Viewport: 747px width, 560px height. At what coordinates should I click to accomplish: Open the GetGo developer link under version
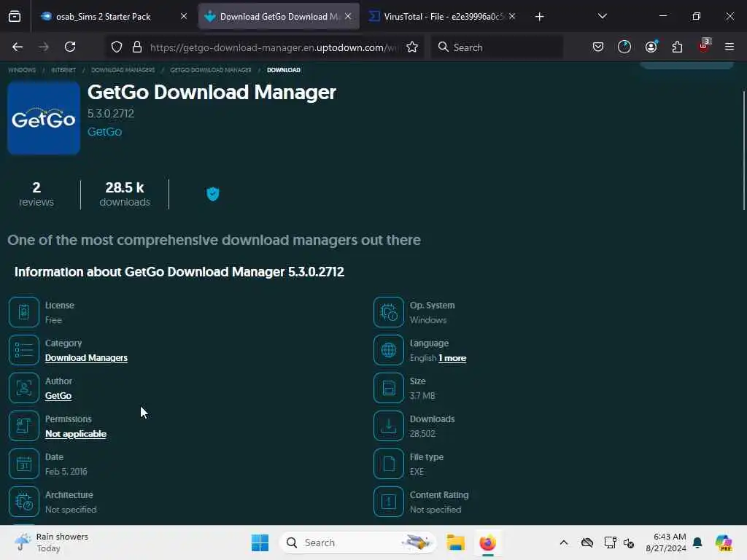pos(104,131)
